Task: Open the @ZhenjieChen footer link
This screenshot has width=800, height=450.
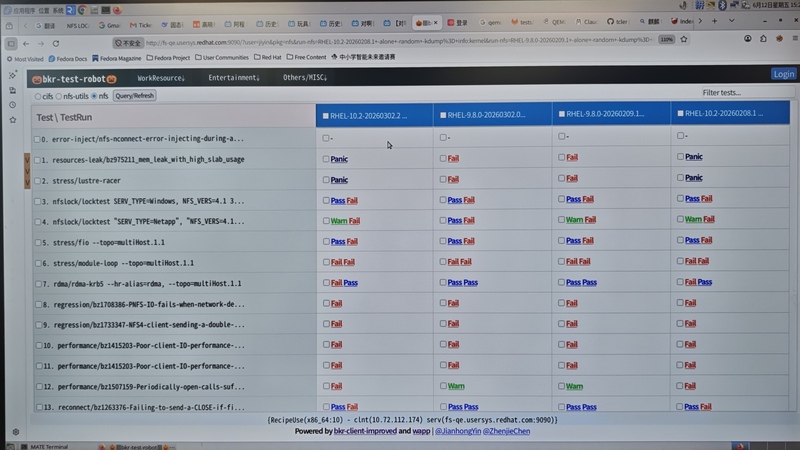Action: (506, 431)
